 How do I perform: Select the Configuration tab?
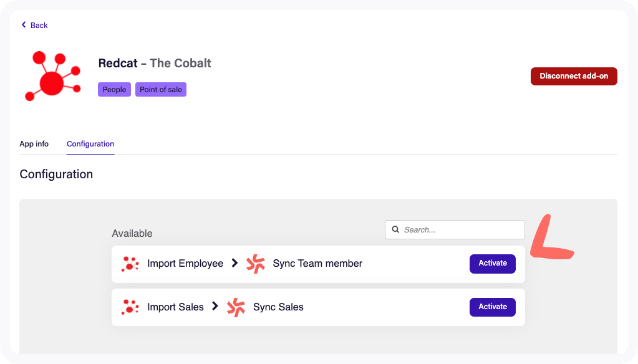pos(90,144)
